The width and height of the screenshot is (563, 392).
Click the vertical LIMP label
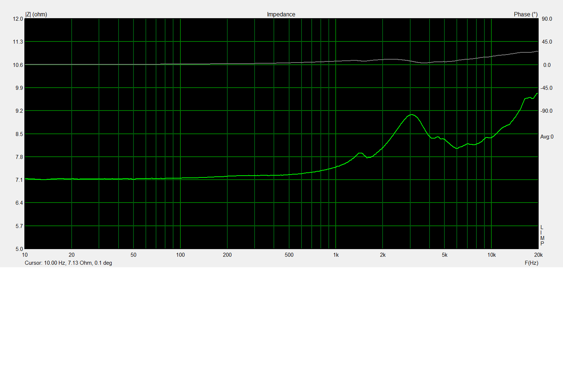coord(542,236)
